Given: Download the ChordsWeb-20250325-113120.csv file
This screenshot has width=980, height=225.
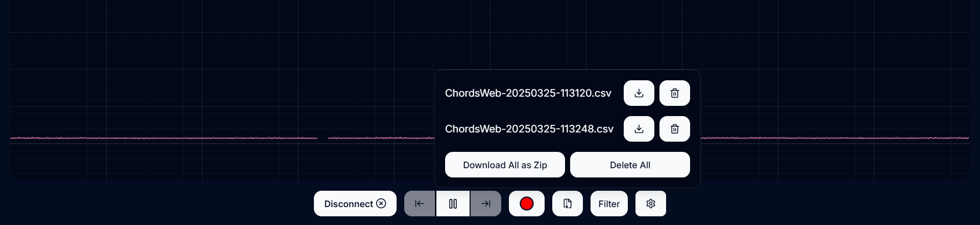Looking at the screenshot, I should [639, 93].
